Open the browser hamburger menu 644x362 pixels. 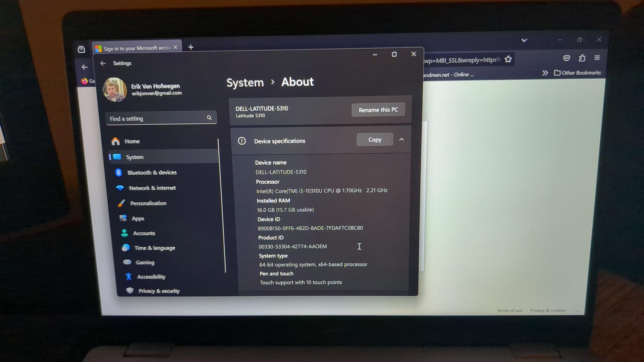pyautogui.click(x=597, y=58)
